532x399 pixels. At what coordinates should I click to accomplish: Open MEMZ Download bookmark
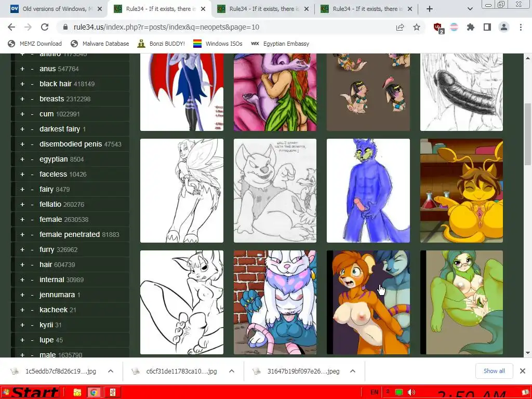click(x=35, y=44)
